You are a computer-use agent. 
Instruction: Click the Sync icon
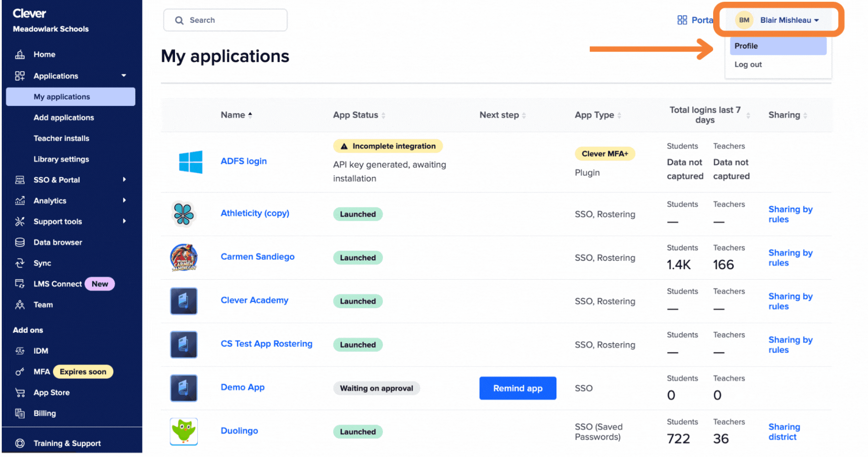tap(20, 263)
